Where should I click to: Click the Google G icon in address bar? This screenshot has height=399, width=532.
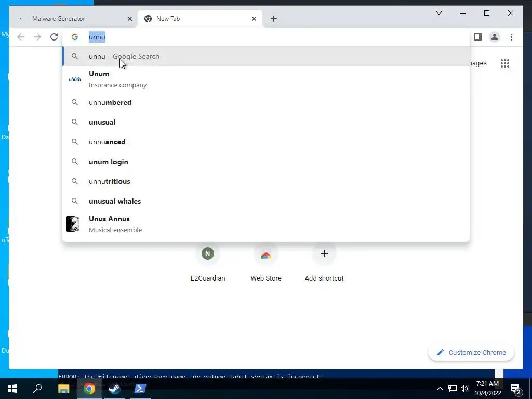pyautogui.click(x=75, y=37)
